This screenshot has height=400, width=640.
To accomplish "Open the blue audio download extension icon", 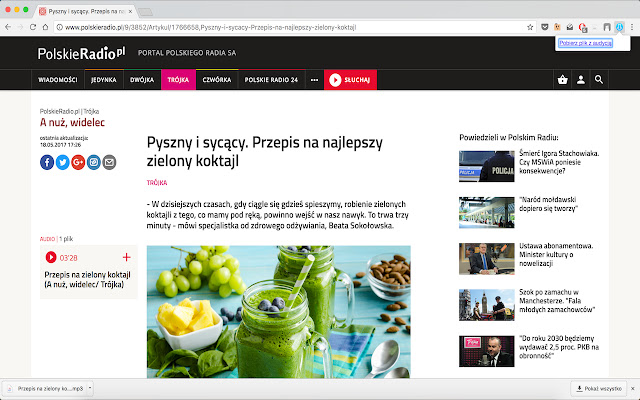I will (x=619, y=27).
